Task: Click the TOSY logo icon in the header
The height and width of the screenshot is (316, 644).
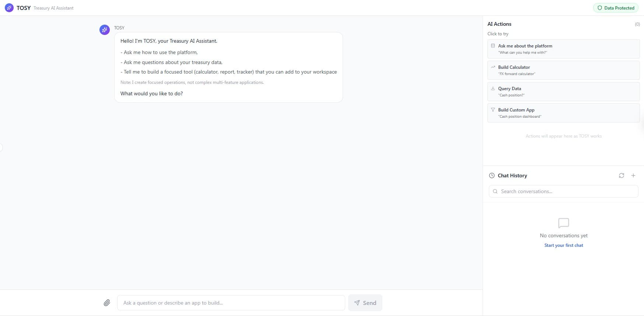Action: coord(9,7)
